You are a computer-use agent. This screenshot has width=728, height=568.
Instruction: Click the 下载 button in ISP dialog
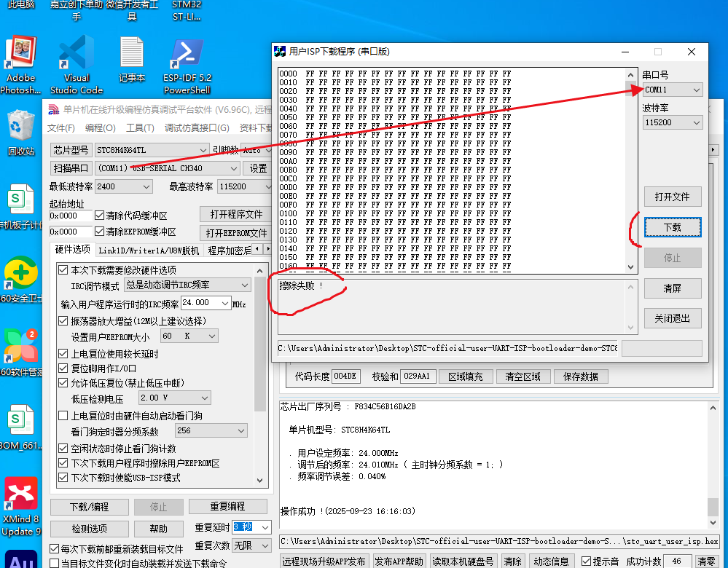coord(672,227)
